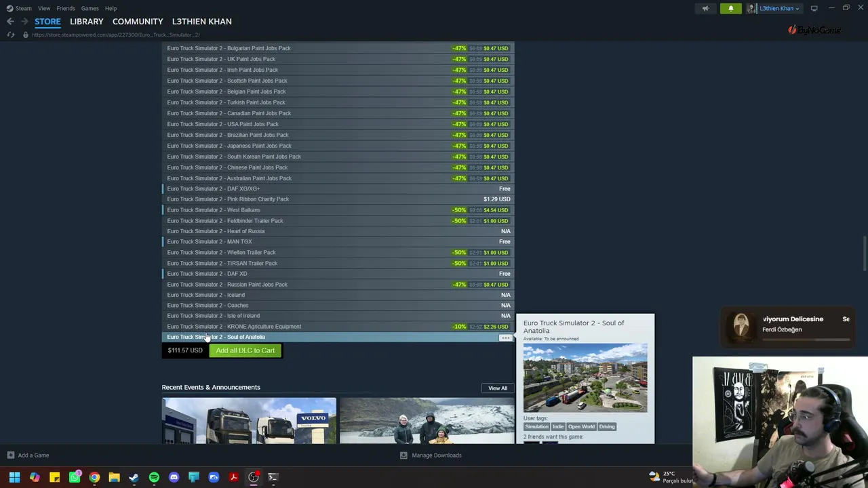This screenshot has height=488, width=868.
Task: Open the KRONE Agriculture Equipment DLC
Action: point(338,327)
